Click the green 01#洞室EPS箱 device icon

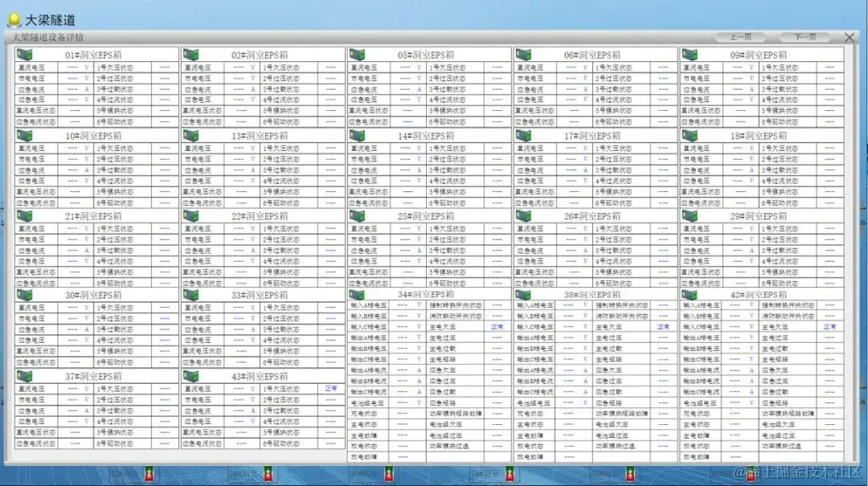click(25, 55)
